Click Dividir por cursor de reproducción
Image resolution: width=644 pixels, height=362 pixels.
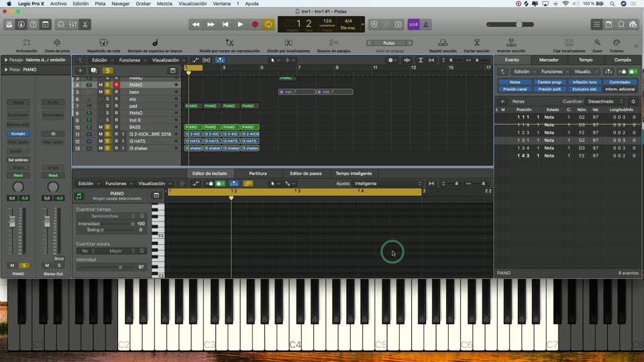click(x=229, y=43)
